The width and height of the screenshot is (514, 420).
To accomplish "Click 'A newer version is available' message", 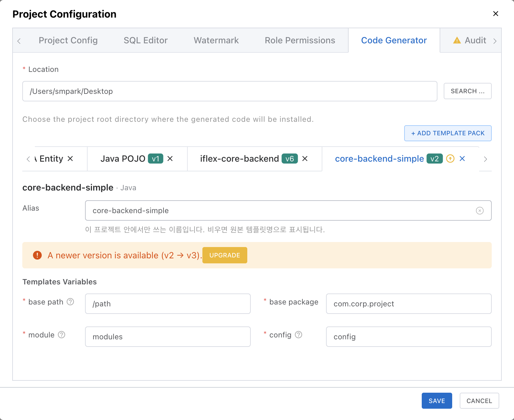I will tap(125, 255).
